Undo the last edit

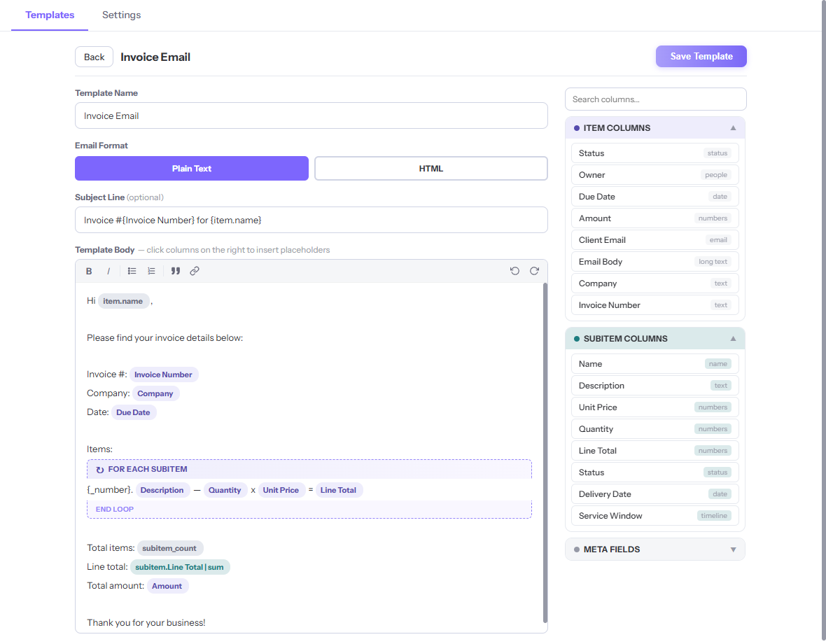514,271
